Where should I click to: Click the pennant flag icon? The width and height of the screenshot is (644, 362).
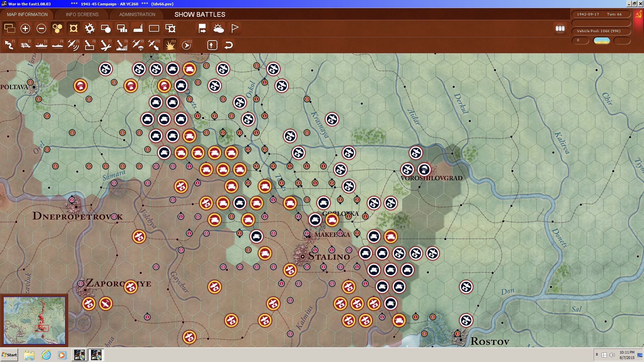point(235,28)
